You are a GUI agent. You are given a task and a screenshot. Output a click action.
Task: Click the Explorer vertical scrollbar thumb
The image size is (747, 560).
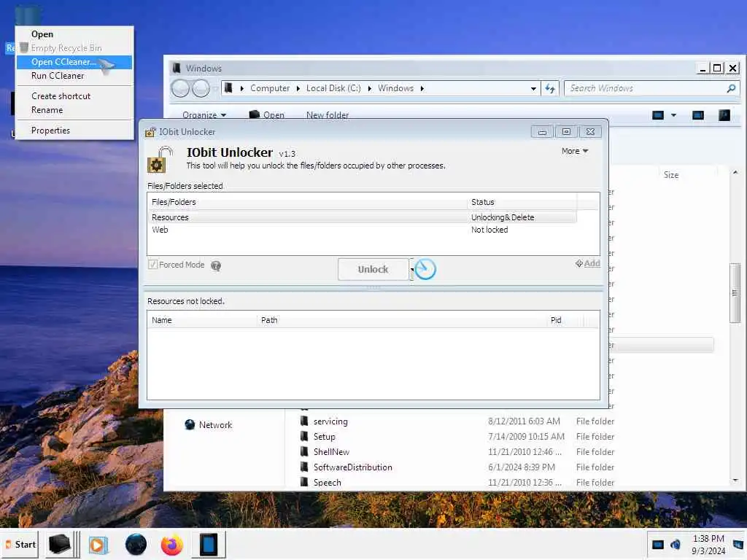tap(735, 293)
